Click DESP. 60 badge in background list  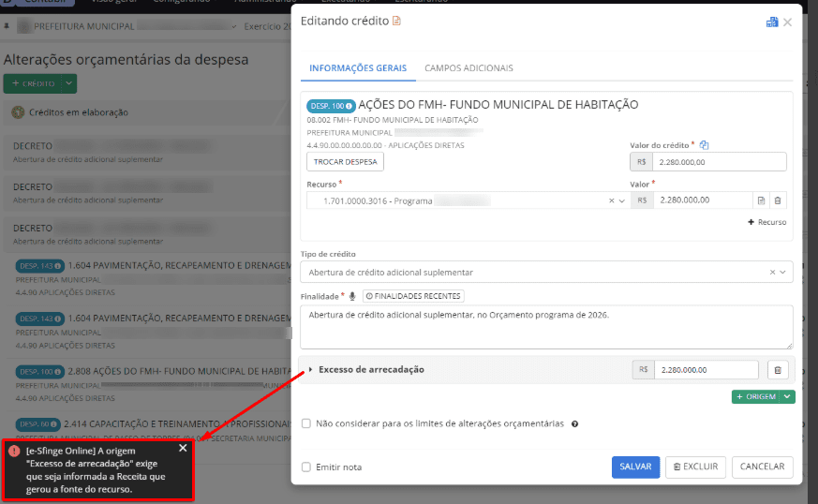(x=37, y=424)
